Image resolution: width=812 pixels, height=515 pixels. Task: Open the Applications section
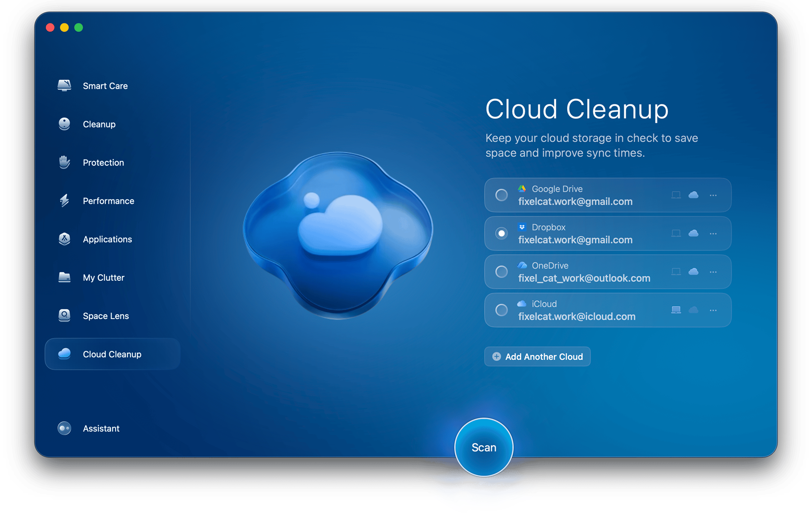pyautogui.click(x=107, y=239)
